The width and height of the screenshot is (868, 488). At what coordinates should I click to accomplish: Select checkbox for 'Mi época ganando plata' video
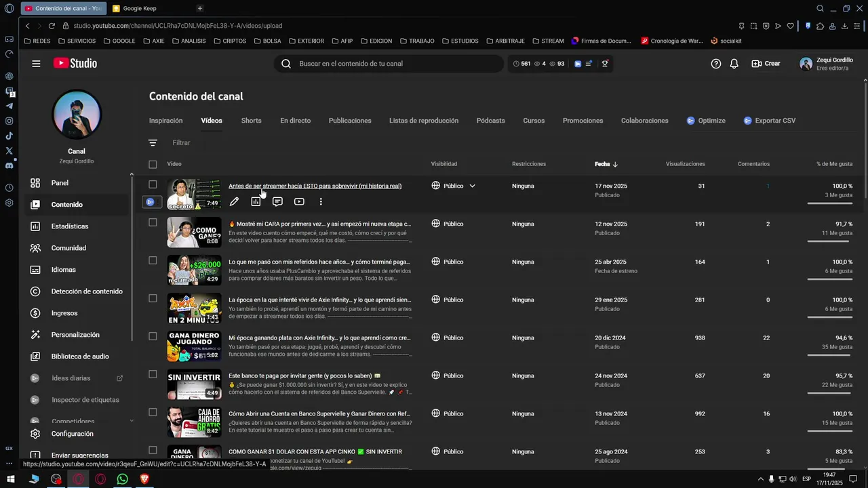(x=153, y=336)
